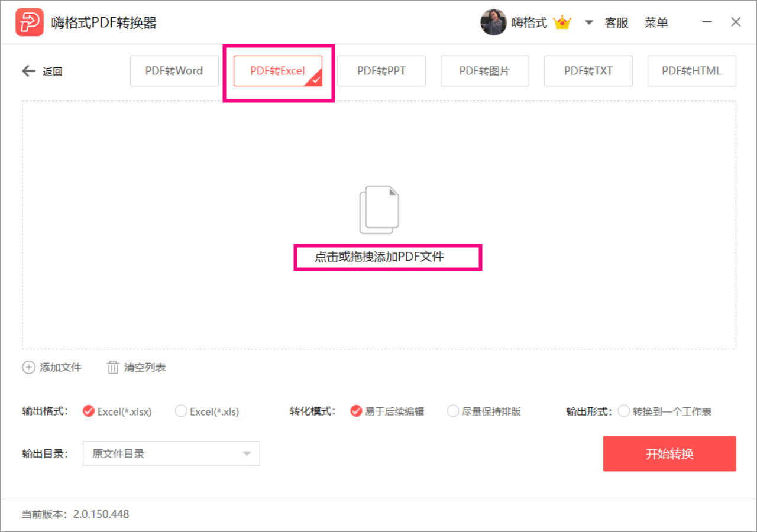This screenshot has height=532, width=757.
Task: Click the 嗨格式PDF转换器 title text
Action: click(x=104, y=22)
